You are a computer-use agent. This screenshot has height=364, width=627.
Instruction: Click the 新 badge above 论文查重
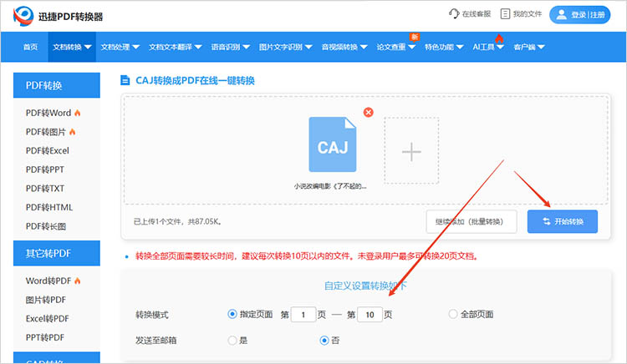[x=415, y=37]
